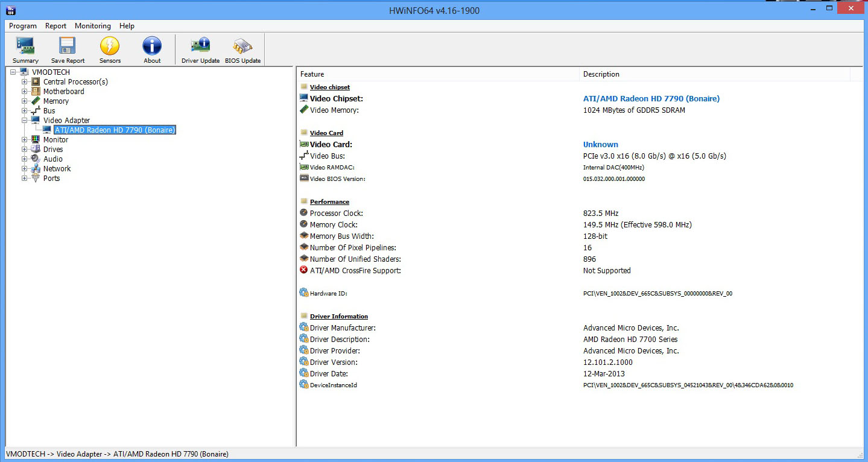Image resolution: width=868 pixels, height=462 pixels.
Task: Click the Video BIOS Version chip icon
Action: (x=304, y=179)
